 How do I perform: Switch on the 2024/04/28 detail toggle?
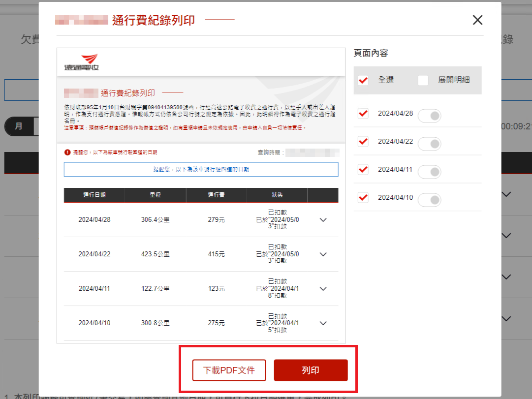tap(429, 116)
